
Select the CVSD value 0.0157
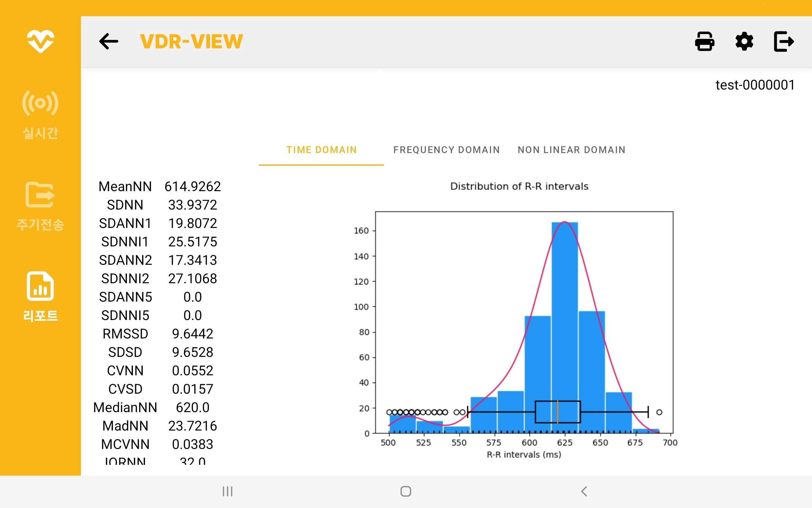pyautogui.click(x=193, y=389)
